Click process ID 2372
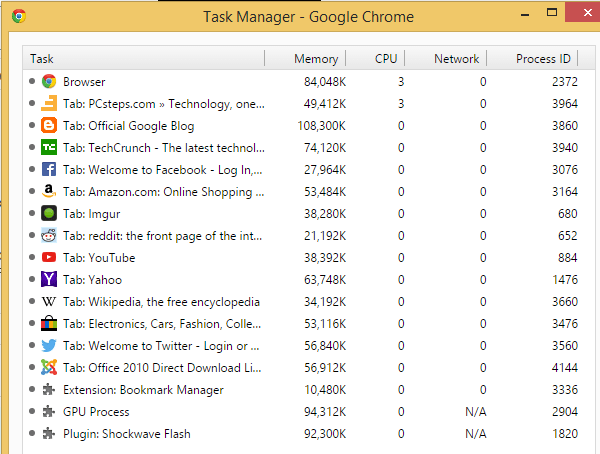The width and height of the screenshot is (600, 454). (565, 82)
